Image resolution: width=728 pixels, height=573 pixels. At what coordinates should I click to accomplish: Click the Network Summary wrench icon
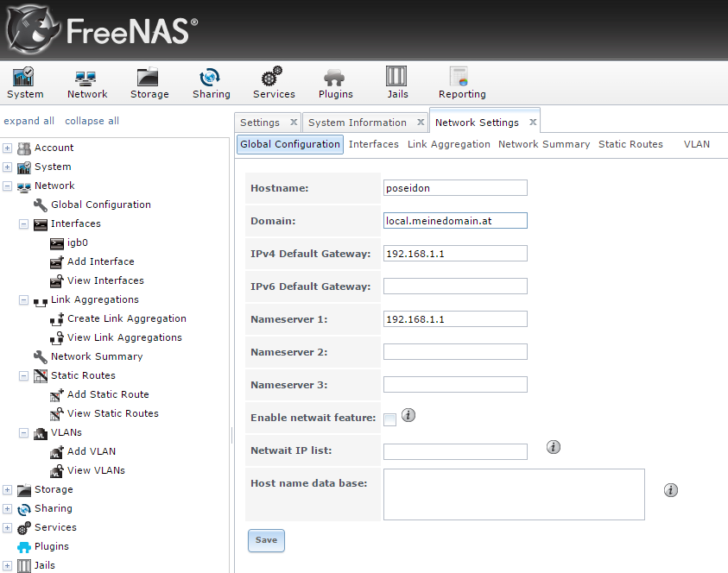pos(41,356)
